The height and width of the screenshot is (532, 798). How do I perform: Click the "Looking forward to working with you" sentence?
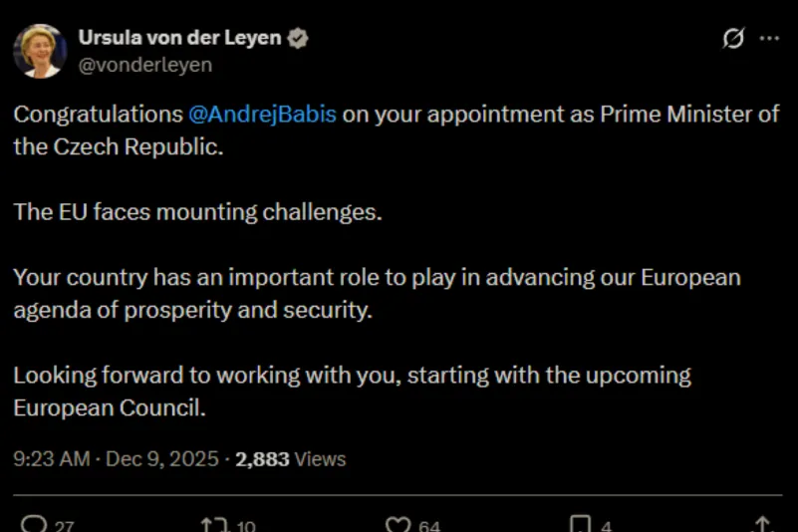point(199,376)
